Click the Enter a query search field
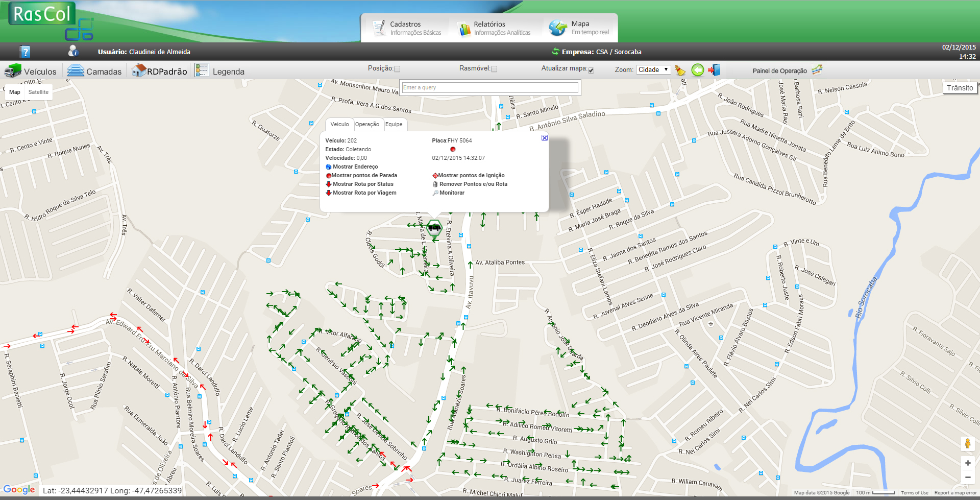Image resolution: width=980 pixels, height=500 pixels. coord(489,87)
